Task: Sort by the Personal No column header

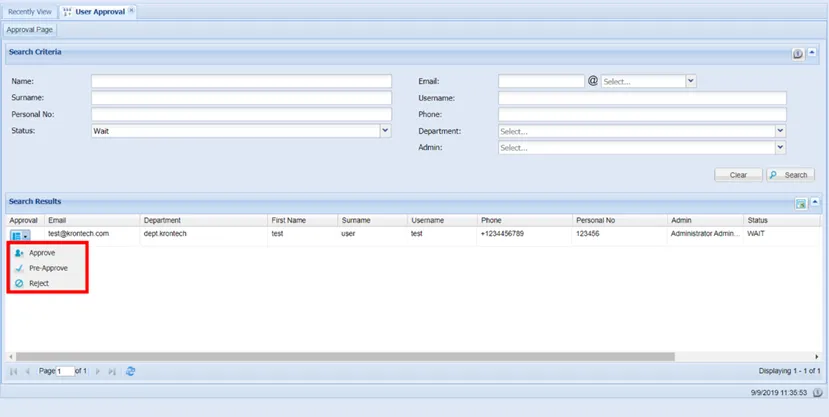Action: pos(620,220)
